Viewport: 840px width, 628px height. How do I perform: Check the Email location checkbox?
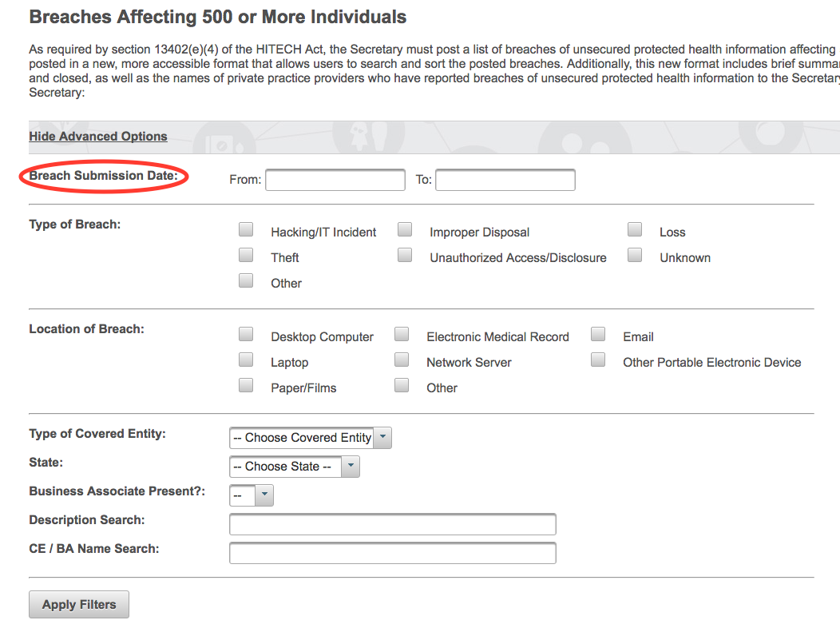coord(598,334)
